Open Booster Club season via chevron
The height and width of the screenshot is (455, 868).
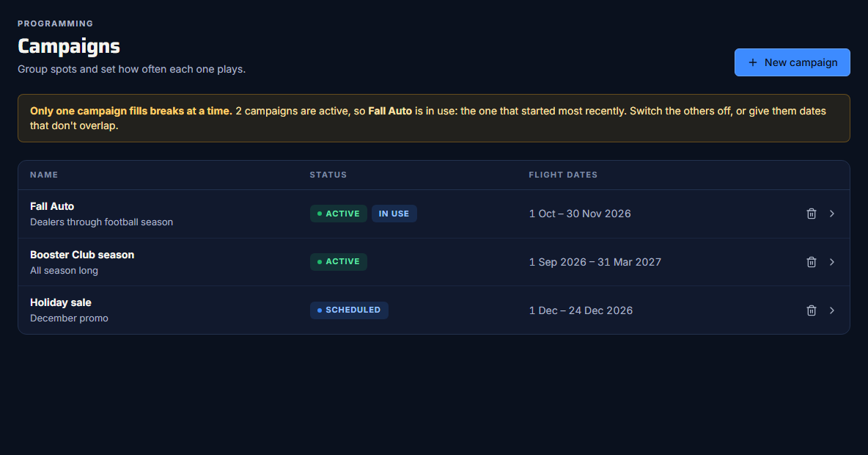tap(831, 262)
